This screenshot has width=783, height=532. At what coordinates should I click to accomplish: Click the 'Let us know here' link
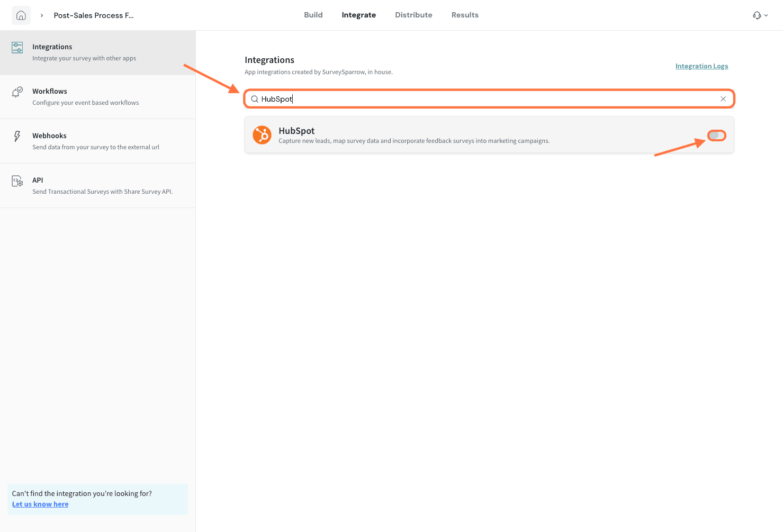40,504
